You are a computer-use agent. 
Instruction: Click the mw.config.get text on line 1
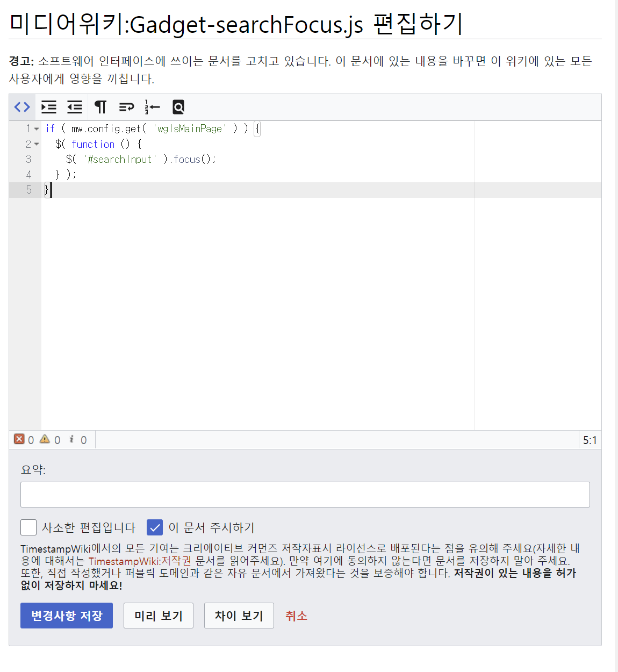106,128
